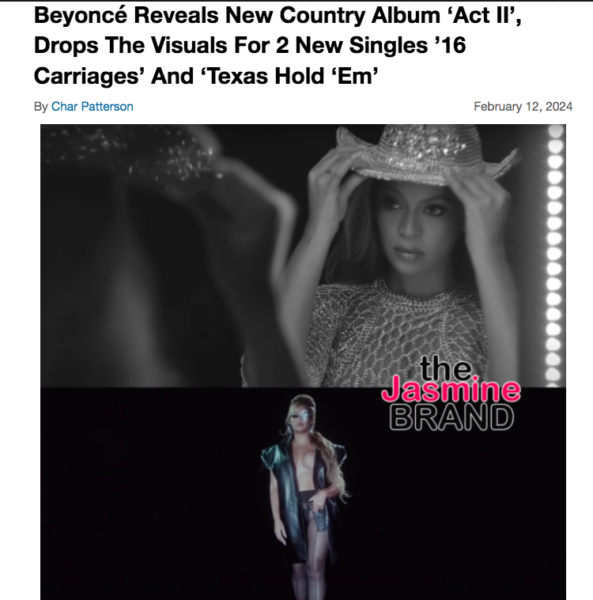Click the word Carriages in the headline
This screenshot has width=593, height=600.
point(86,76)
